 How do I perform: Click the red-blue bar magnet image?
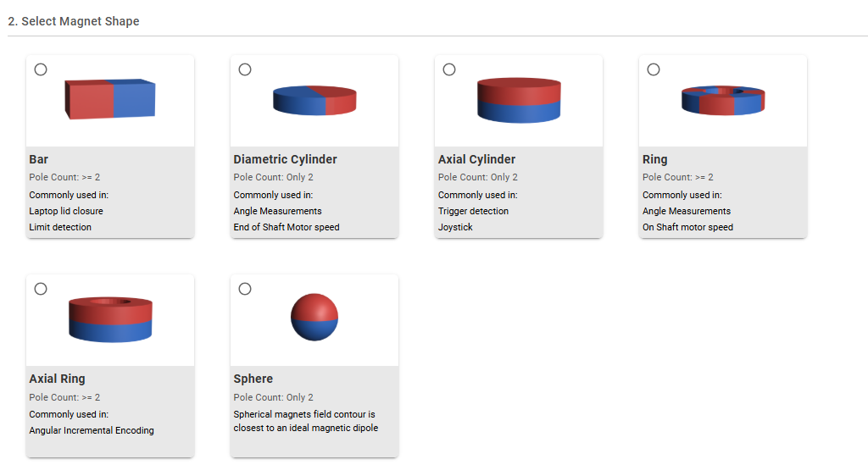point(110,98)
